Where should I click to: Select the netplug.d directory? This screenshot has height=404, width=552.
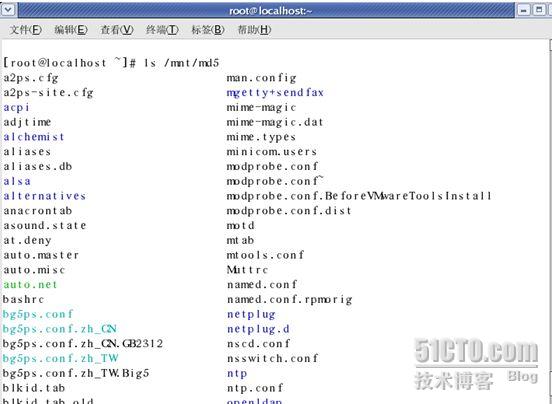coord(258,329)
